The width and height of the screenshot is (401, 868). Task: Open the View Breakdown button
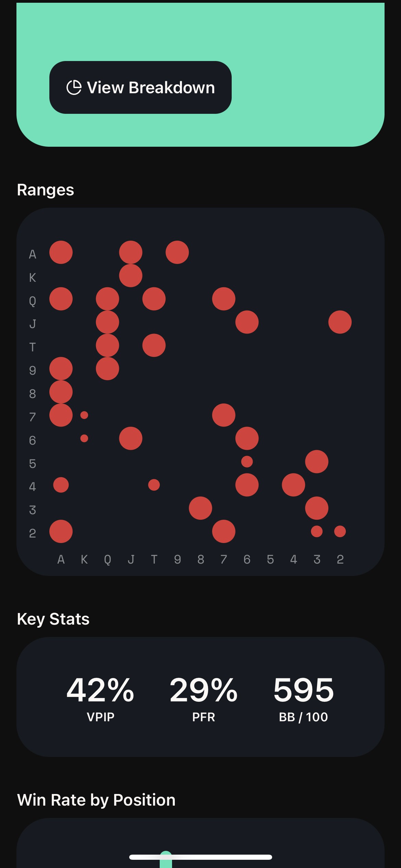pos(141,87)
